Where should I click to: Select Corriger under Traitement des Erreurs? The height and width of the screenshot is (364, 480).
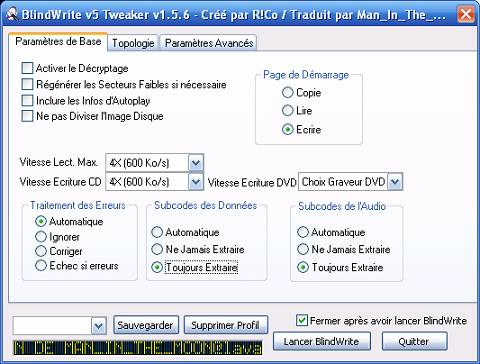click(41, 251)
